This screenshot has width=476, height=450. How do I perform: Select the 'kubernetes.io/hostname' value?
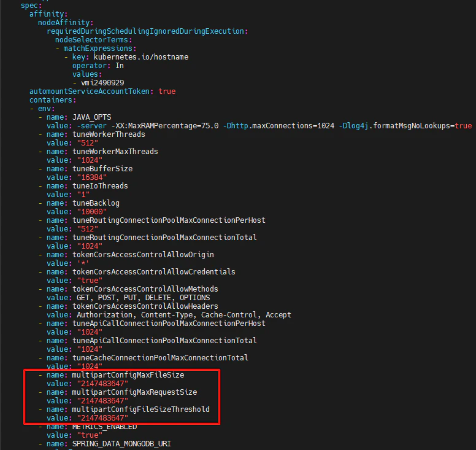(x=141, y=57)
